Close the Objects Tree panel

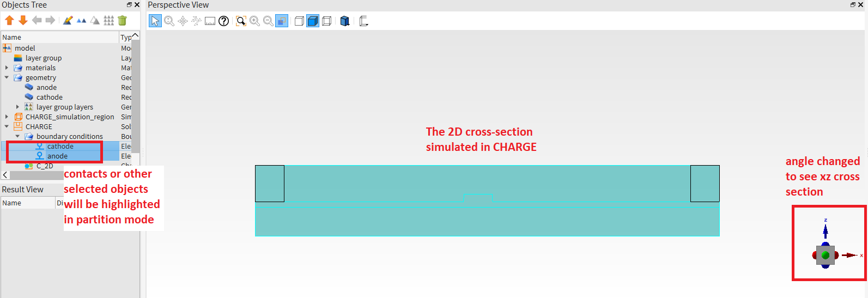coord(137,4)
